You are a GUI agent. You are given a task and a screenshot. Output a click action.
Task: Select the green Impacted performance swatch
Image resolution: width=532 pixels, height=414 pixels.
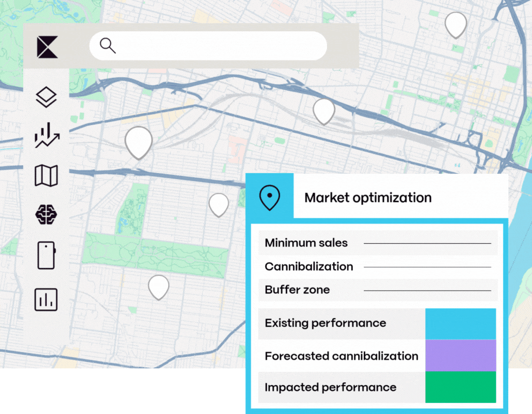460,387
